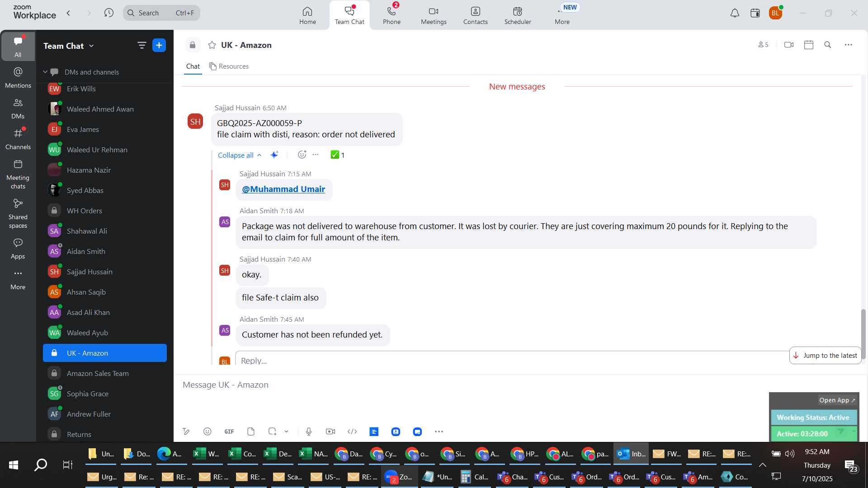Switch to the Resources tab
This screenshot has height=488, width=868.
point(229,66)
